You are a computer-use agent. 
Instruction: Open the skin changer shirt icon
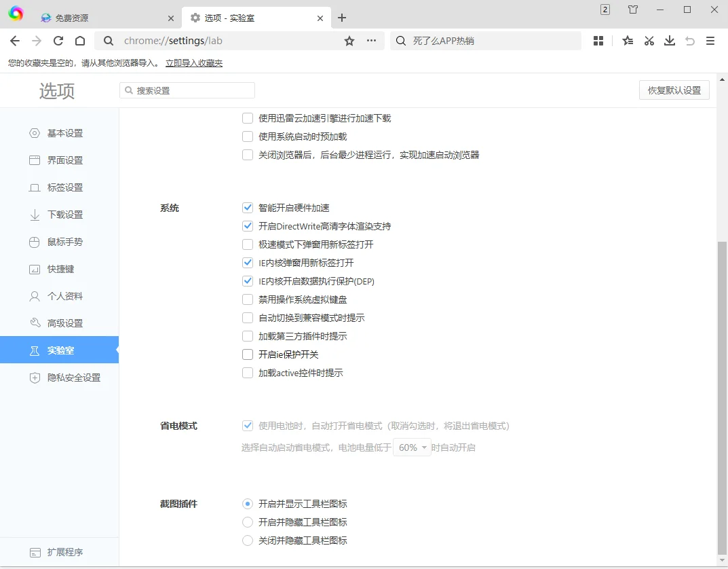tap(633, 10)
